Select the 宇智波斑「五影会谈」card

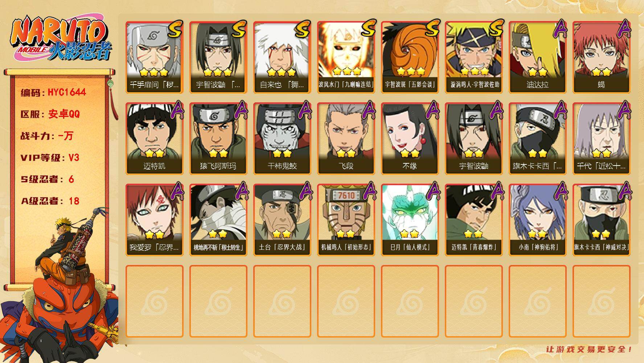tap(410, 57)
